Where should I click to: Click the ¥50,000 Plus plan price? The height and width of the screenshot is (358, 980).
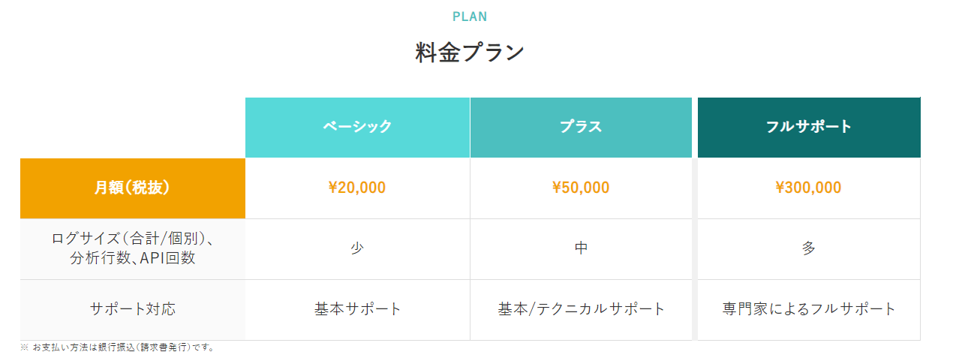(581, 188)
